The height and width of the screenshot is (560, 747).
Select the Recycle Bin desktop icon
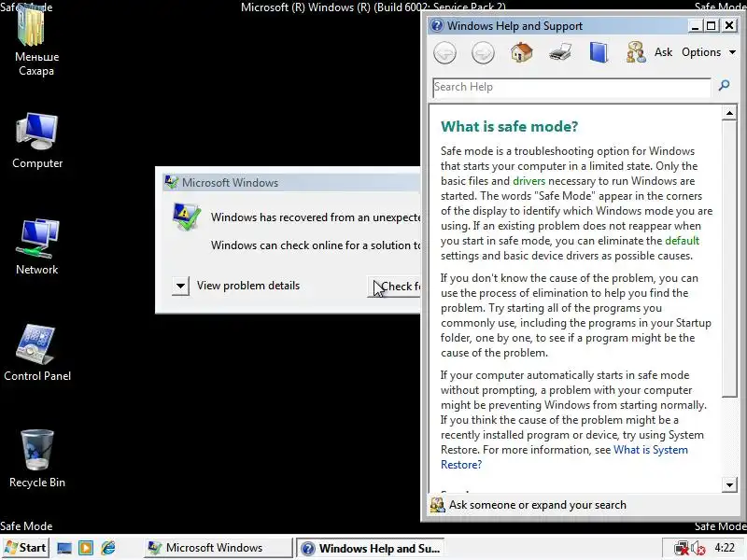[x=36, y=450]
